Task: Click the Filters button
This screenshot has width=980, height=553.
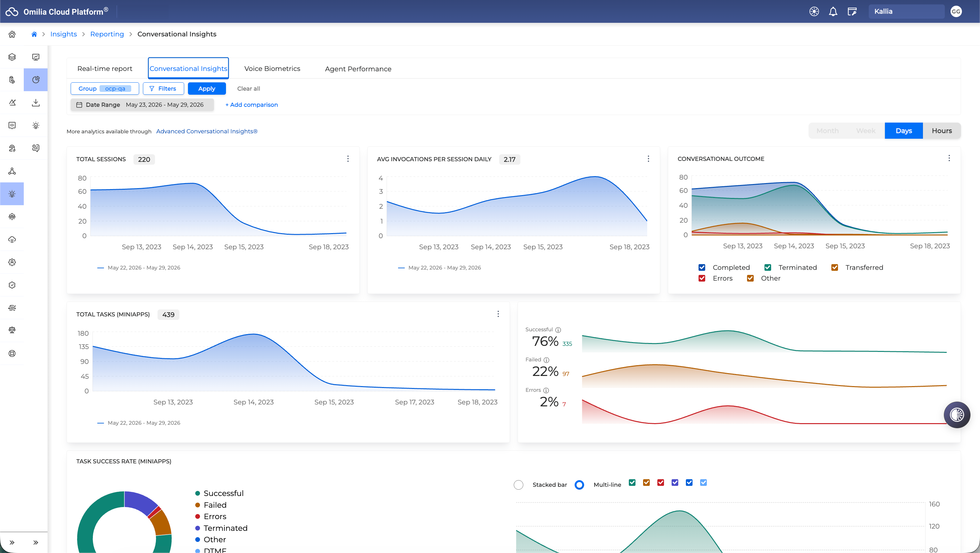Action: coord(163,89)
